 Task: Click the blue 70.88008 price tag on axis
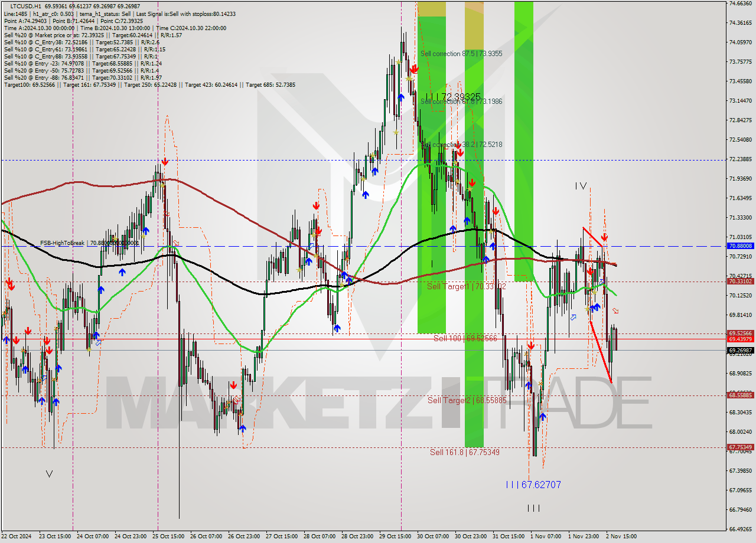click(740, 246)
